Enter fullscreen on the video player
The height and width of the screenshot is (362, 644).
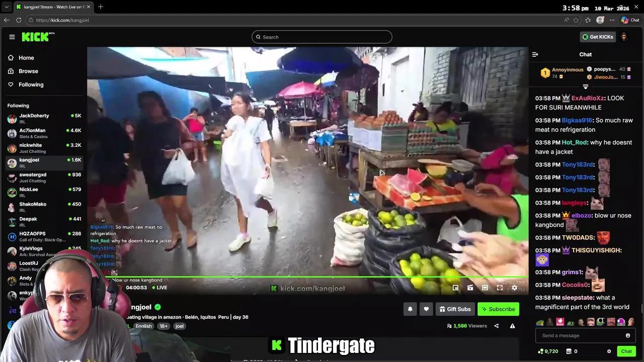click(500, 288)
